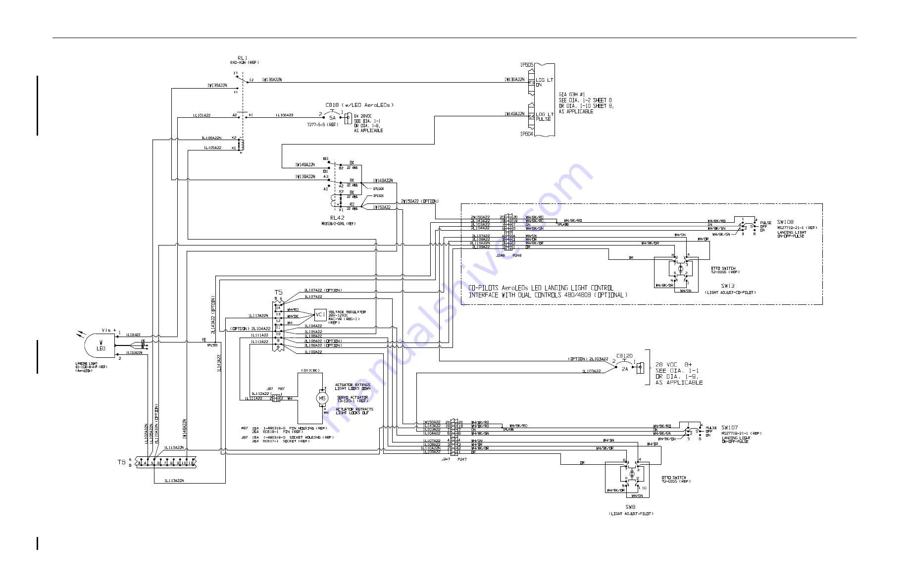Select connector label P247

[x=462, y=459]
